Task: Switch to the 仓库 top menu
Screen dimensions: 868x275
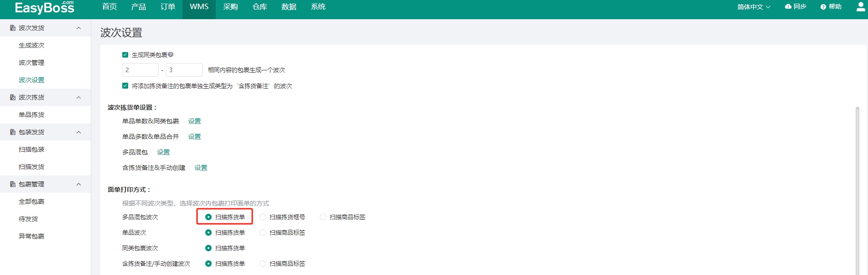Action: tap(260, 7)
